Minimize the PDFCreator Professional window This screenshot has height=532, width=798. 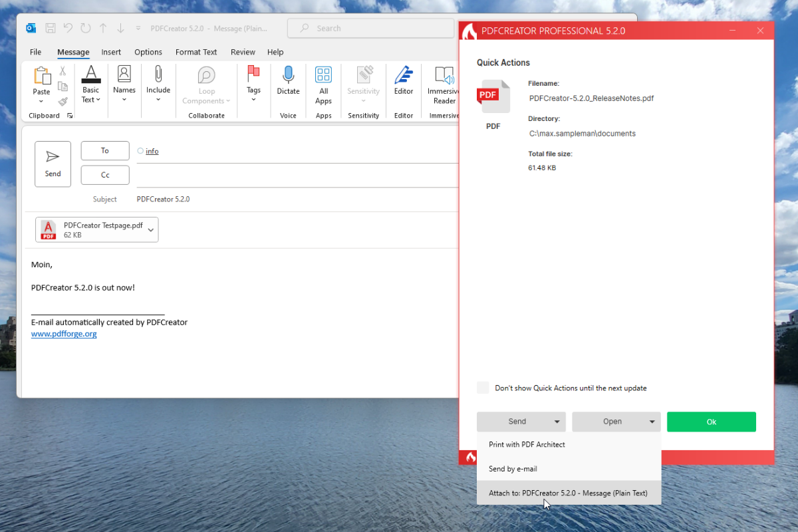(x=732, y=31)
